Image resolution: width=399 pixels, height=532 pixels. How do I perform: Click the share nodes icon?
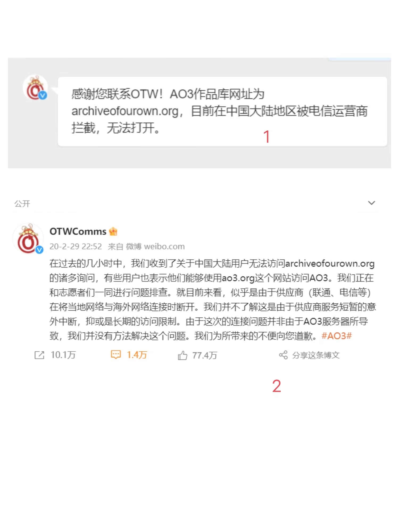click(283, 355)
